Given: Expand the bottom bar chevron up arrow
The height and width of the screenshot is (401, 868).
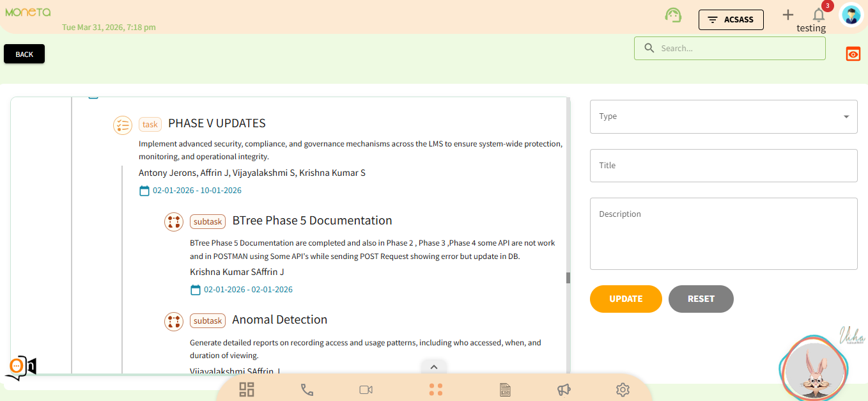Looking at the screenshot, I should pos(433,366).
